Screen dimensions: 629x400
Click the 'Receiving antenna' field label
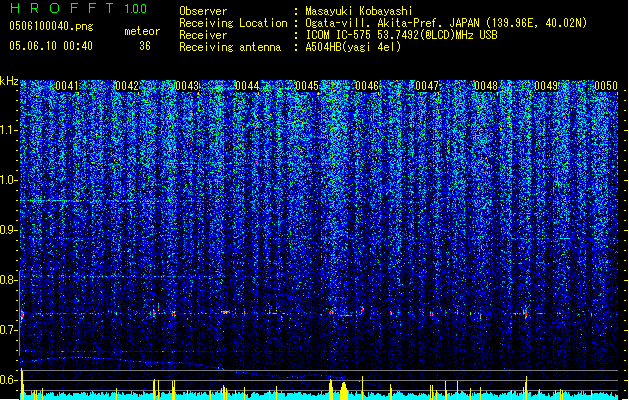tap(230, 47)
